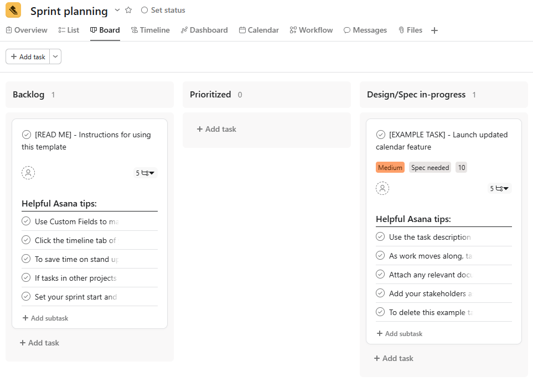533x392 pixels.
Task: Open the Dashboard tab
Action: coord(204,30)
